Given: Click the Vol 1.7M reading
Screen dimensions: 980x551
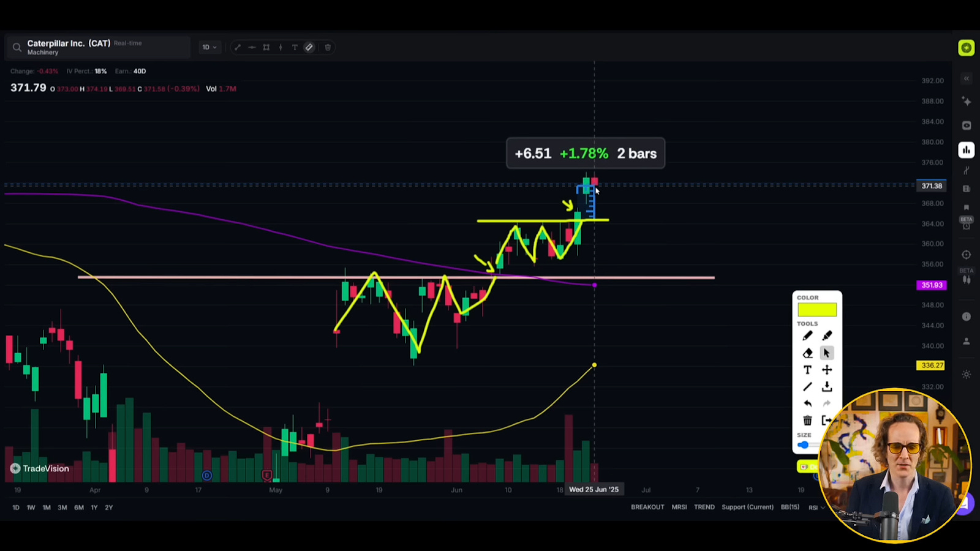Looking at the screenshot, I should pos(221,89).
